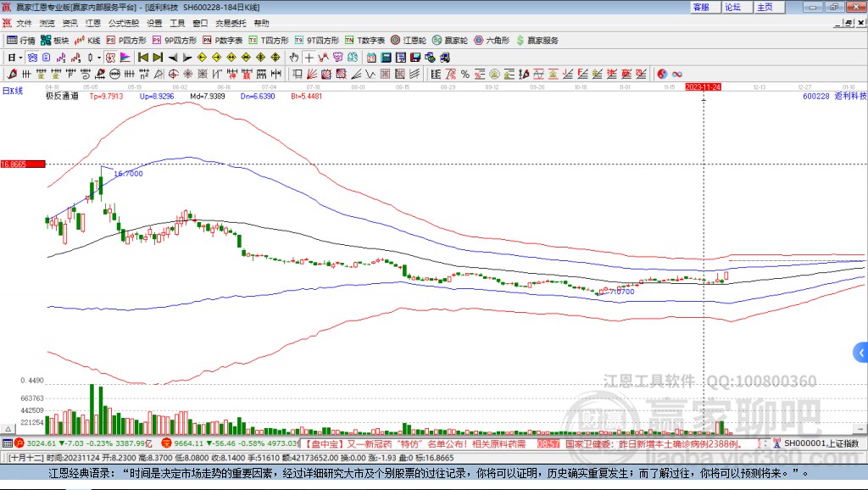The height and width of the screenshot is (490, 868).
Task: Open the 国家卫健委 news headline
Action: [x=655, y=444]
